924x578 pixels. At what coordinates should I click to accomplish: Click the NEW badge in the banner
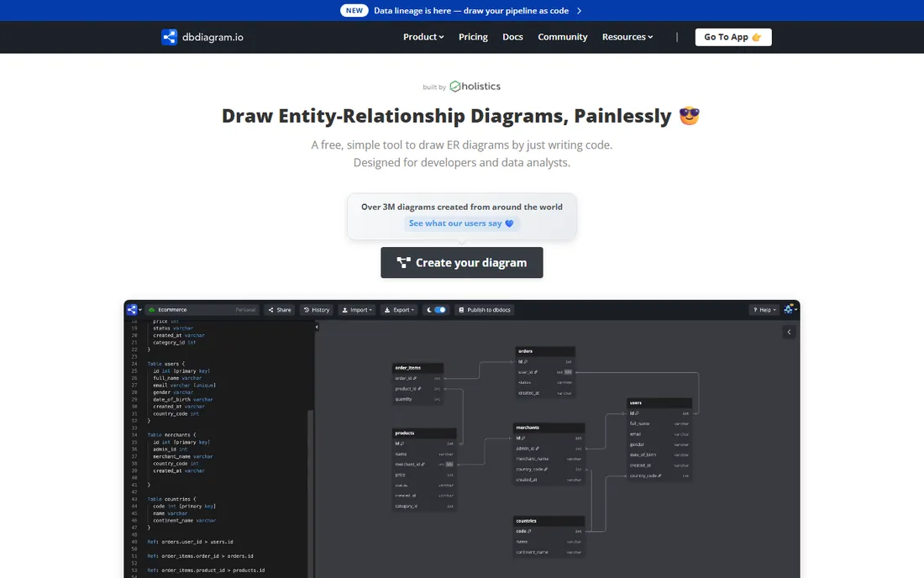[354, 11]
